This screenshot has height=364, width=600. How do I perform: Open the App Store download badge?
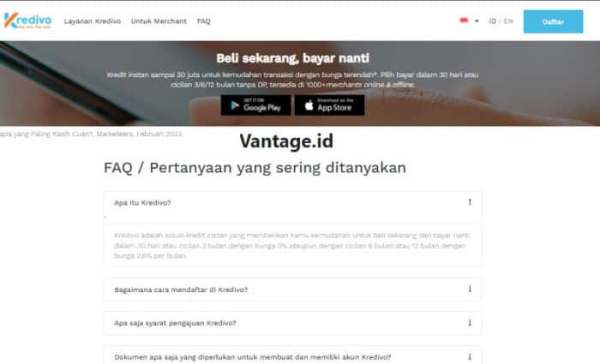329,105
